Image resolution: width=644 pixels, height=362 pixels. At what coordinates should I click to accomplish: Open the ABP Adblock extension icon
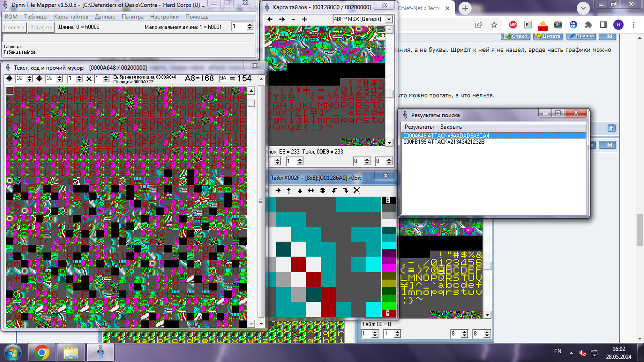513,25
